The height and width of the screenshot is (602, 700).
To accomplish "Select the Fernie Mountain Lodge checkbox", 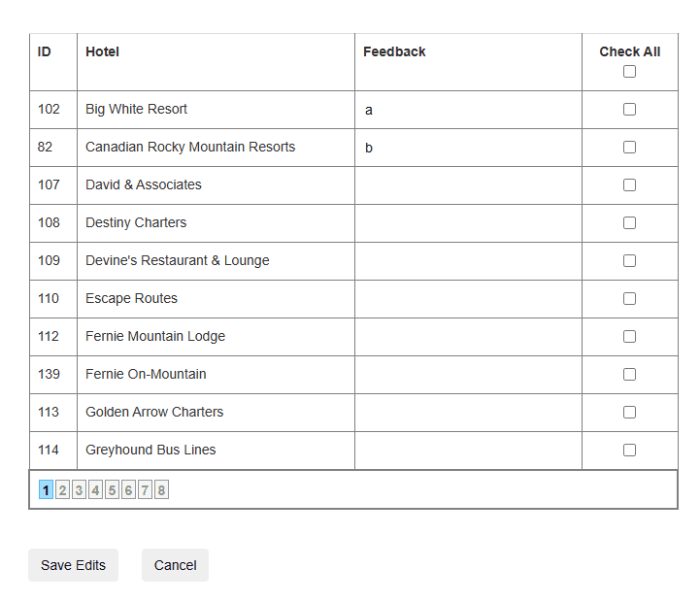I will (629, 337).
